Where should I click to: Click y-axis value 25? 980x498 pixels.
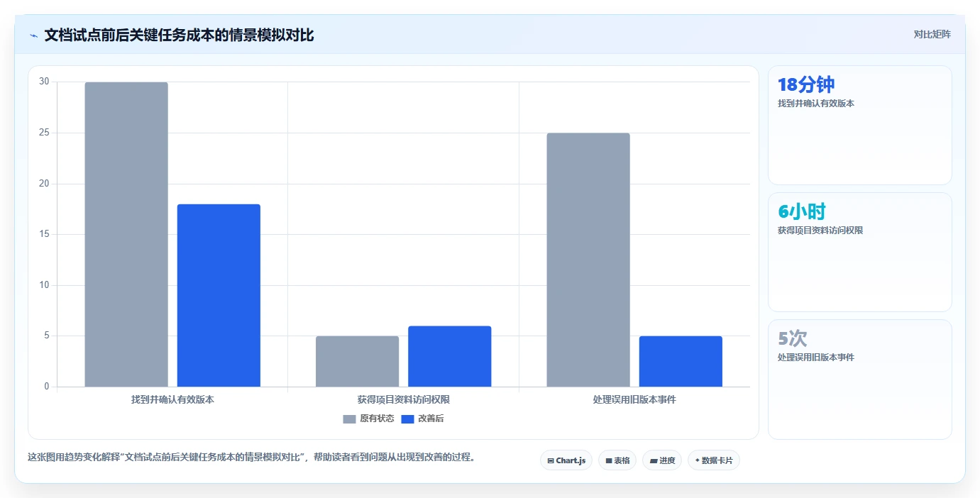[x=44, y=133]
